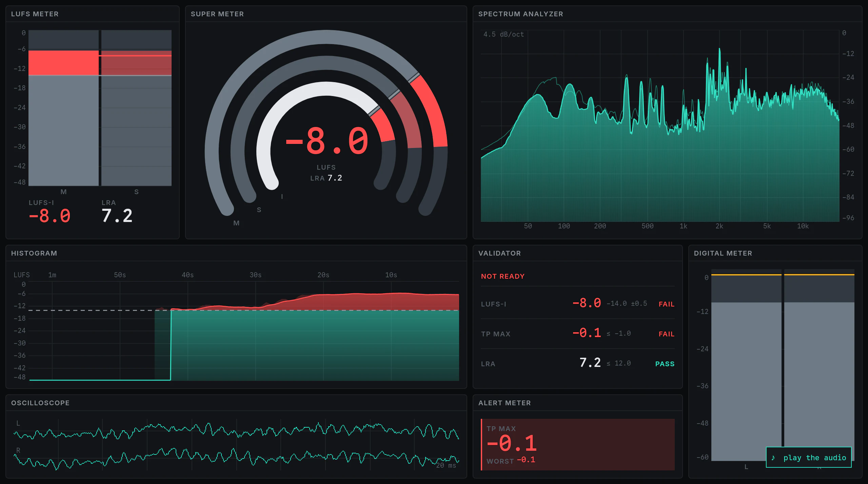Click the "-14.0 ±0.5" target in Validator
The height and width of the screenshot is (484, 868).
(627, 303)
